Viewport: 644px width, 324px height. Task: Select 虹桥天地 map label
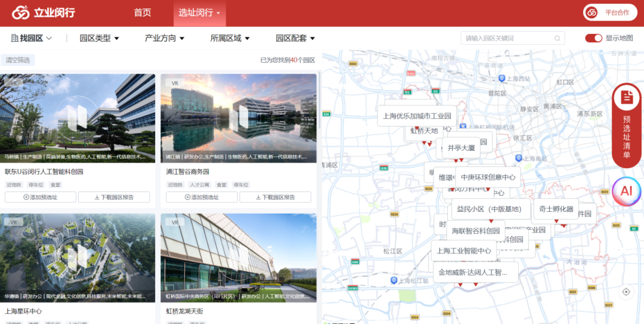click(x=425, y=131)
